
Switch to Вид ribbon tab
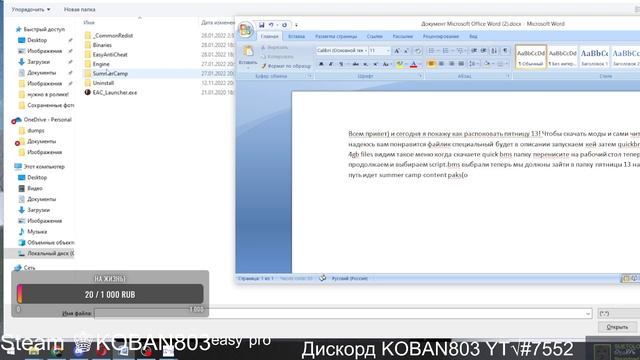tap(473, 36)
